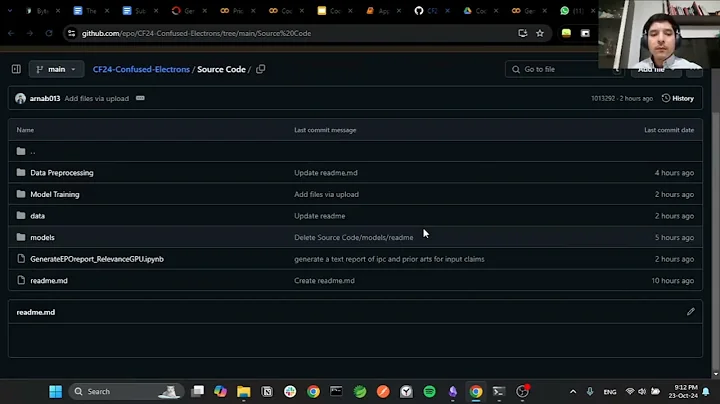Open Postman from the taskbar
The image size is (720, 404).
(383, 392)
